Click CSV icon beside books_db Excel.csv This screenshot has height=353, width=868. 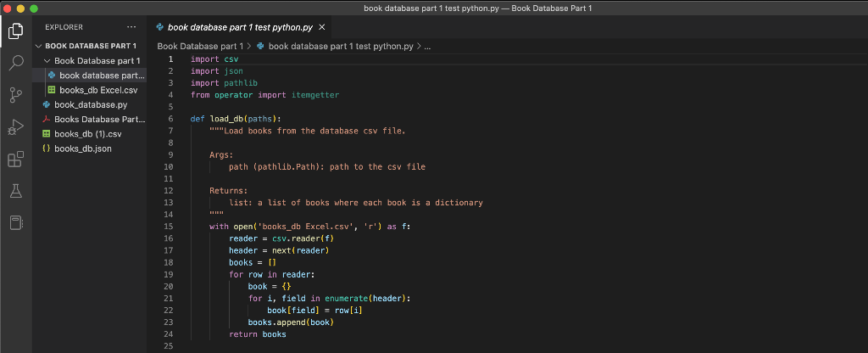tap(52, 90)
